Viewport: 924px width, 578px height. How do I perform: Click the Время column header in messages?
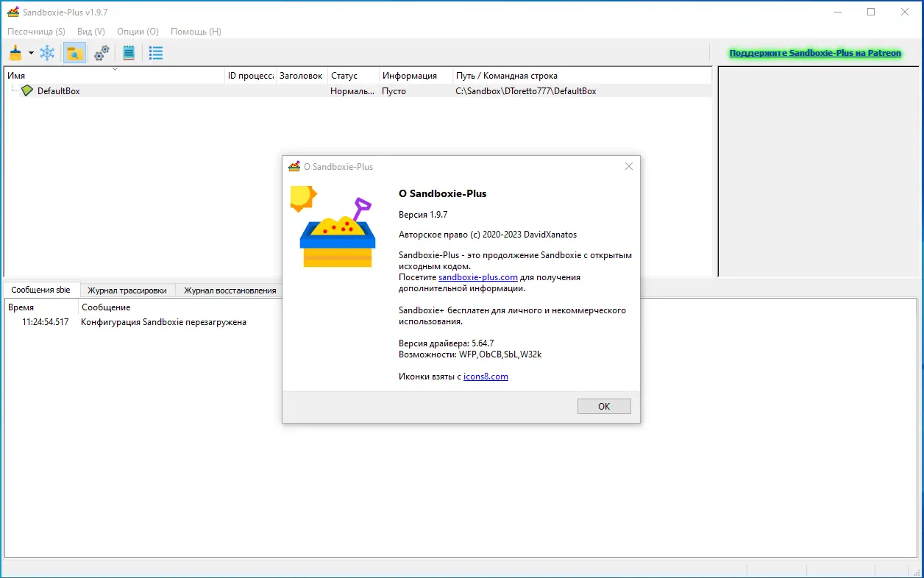(x=40, y=307)
